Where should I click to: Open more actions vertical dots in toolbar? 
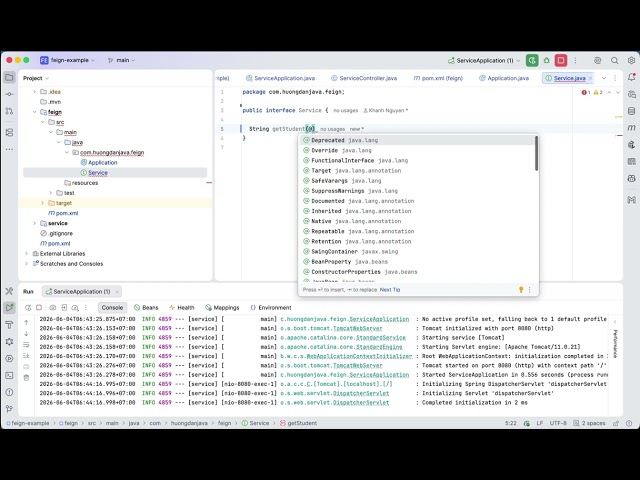[576, 60]
